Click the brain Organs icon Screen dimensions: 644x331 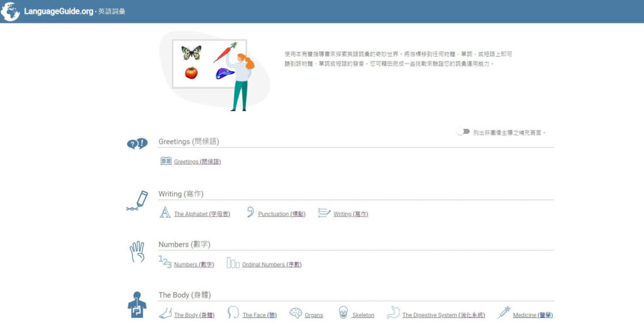[x=296, y=313]
